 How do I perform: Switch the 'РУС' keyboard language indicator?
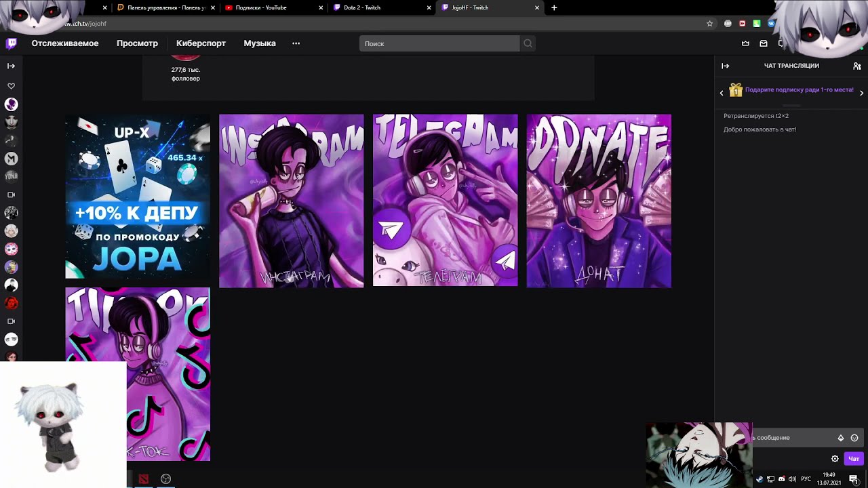point(806,479)
